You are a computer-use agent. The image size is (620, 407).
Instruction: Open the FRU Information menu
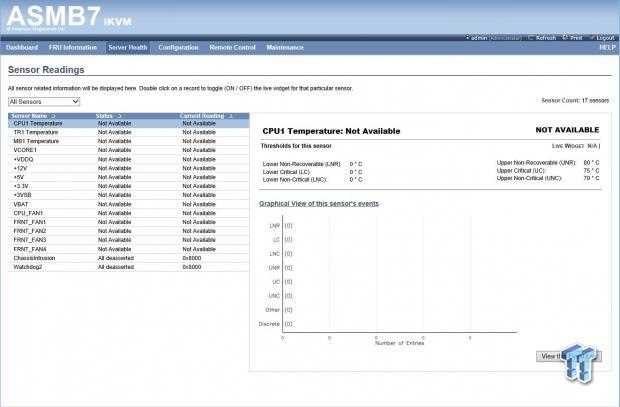pyautogui.click(x=73, y=47)
